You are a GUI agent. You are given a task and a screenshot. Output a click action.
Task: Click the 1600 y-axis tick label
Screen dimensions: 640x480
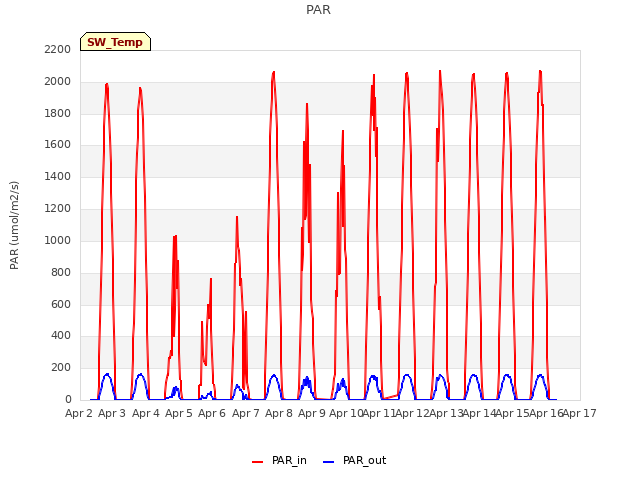(58, 145)
